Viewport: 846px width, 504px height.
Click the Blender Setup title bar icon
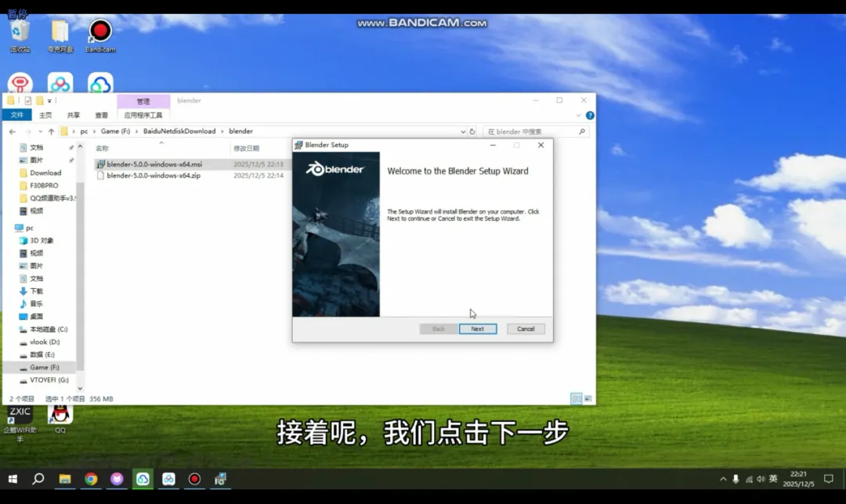coord(298,145)
